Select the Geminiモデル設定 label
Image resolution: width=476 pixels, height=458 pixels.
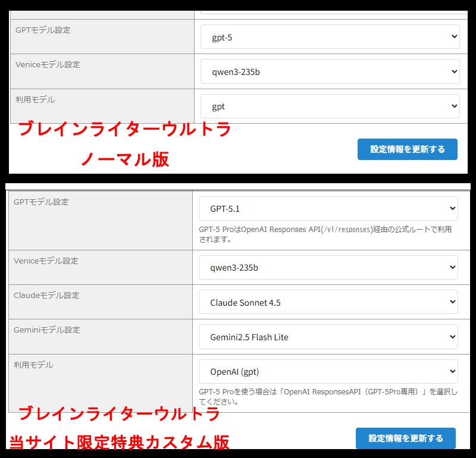47,330
